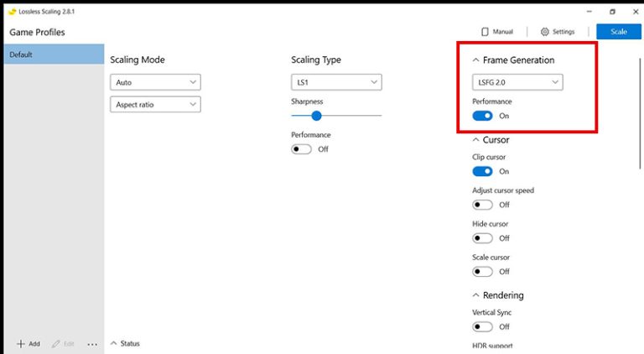Turn off Clip cursor toggle
Viewport: 644px width, 354px height.
coord(482,171)
